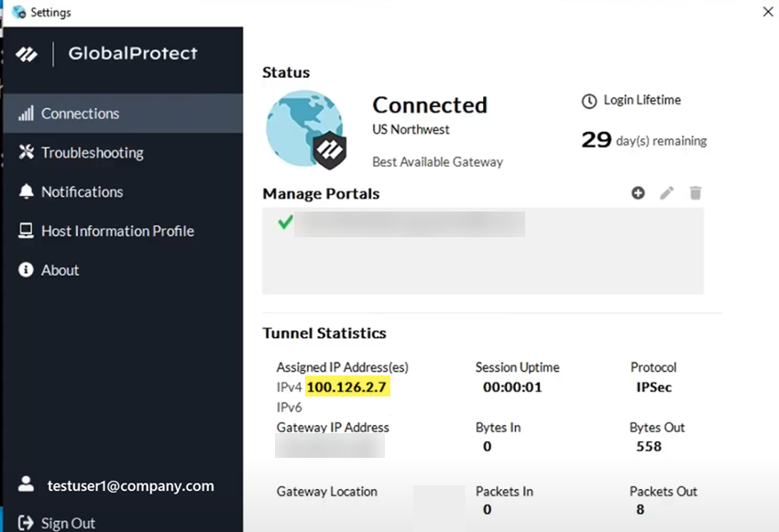Open Host Information Profile page

click(x=117, y=231)
